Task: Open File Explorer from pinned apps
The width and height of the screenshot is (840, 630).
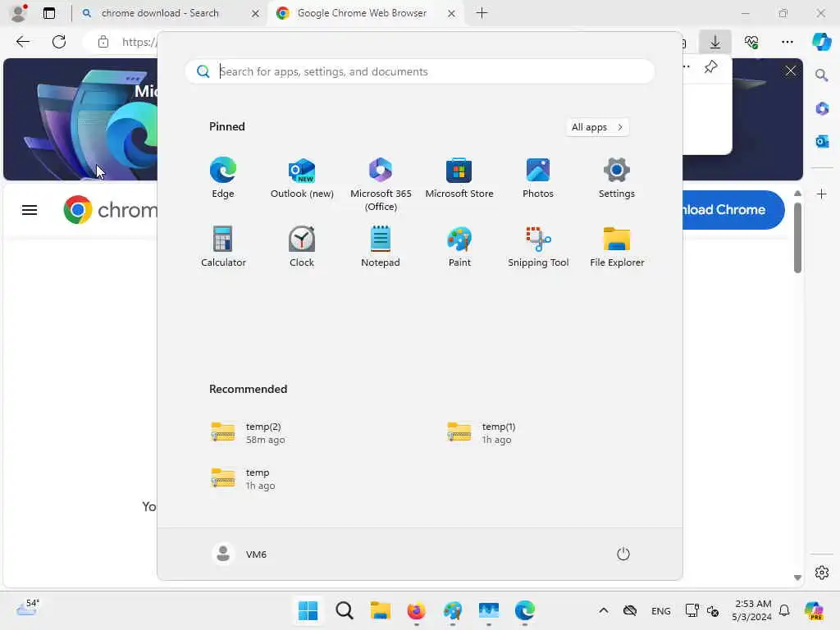Action: click(x=617, y=246)
